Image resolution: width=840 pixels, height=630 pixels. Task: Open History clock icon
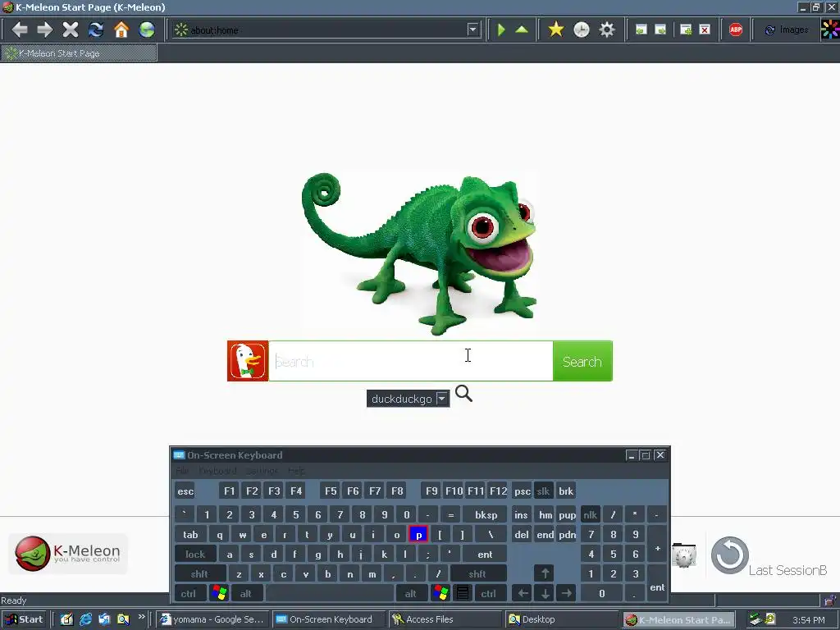582,30
